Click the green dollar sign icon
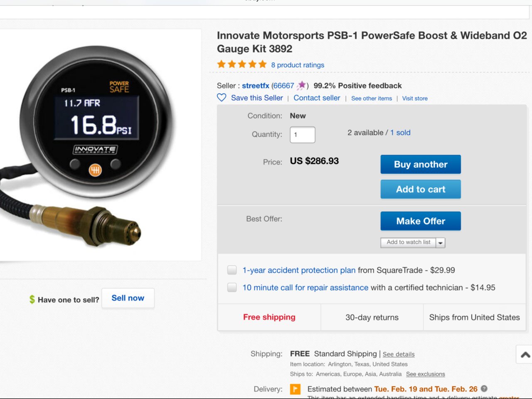 pyautogui.click(x=32, y=299)
